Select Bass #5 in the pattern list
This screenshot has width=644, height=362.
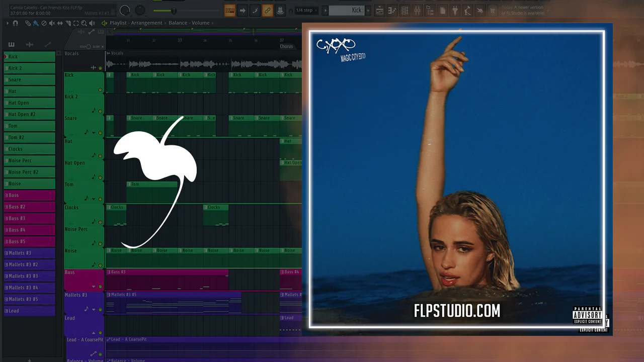pos(29,241)
